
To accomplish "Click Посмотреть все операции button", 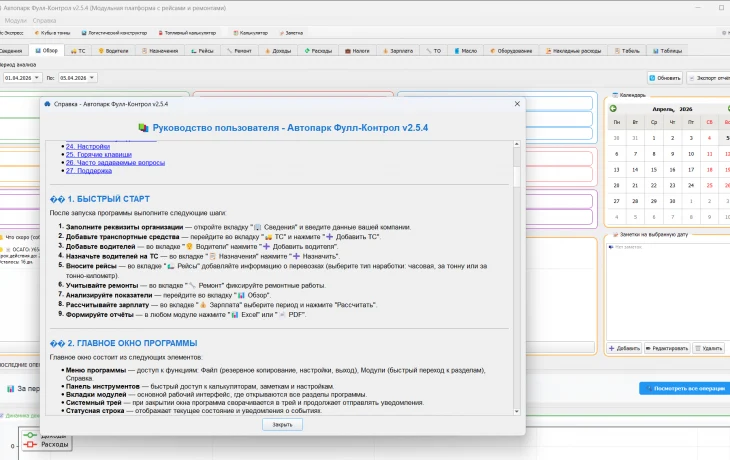I will pos(684,388).
